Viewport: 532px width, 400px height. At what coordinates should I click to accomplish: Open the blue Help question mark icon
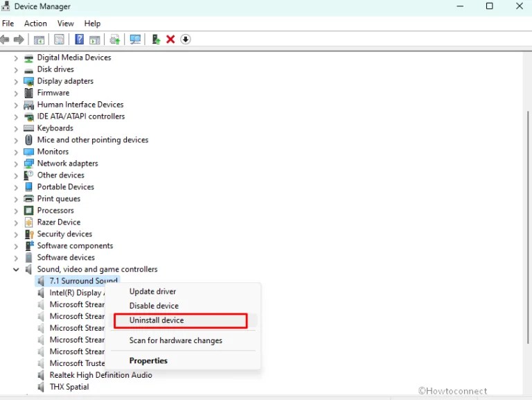click(x=80, y=40)
